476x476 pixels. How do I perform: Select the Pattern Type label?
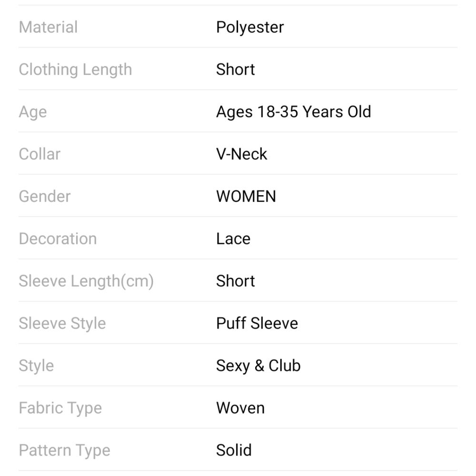(64, 451)
